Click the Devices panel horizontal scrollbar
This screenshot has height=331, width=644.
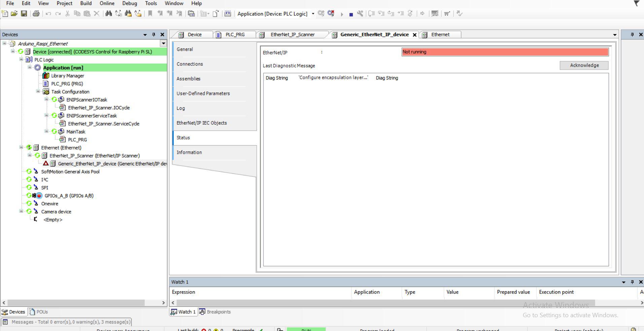pos(76,303)
